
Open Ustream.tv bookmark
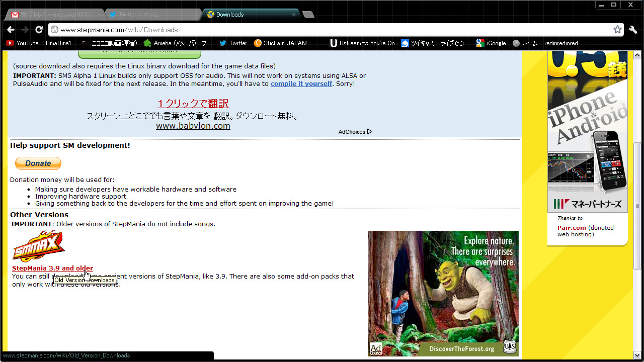[x=362, y=43]
